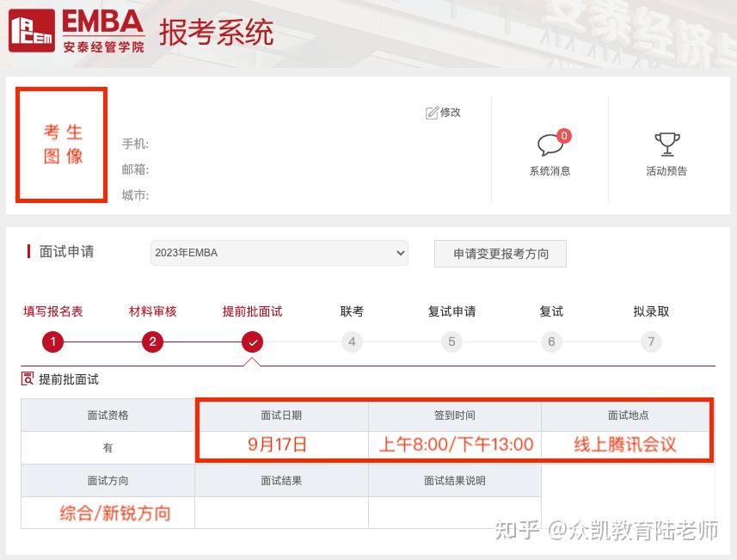Switch to 联考 step label
The width and height of the screenshot is (737, 560).
tap(352, 311)
